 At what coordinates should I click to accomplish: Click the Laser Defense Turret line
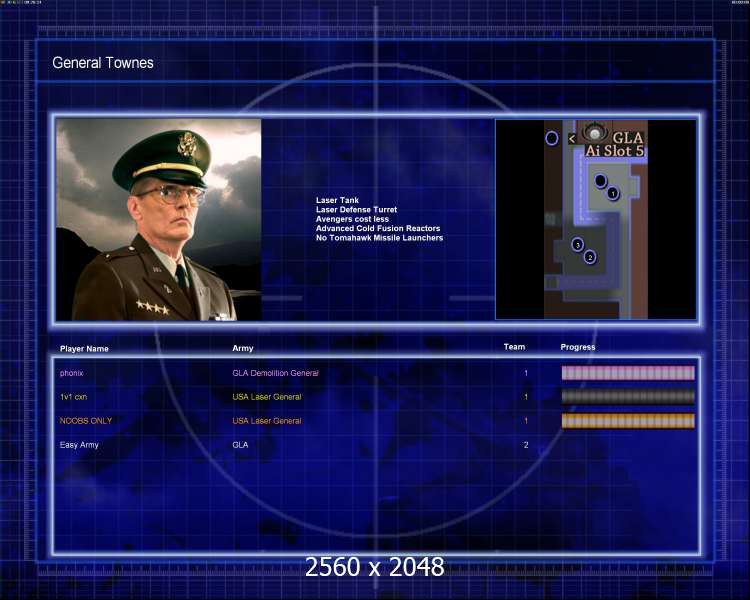pos(356,210)
